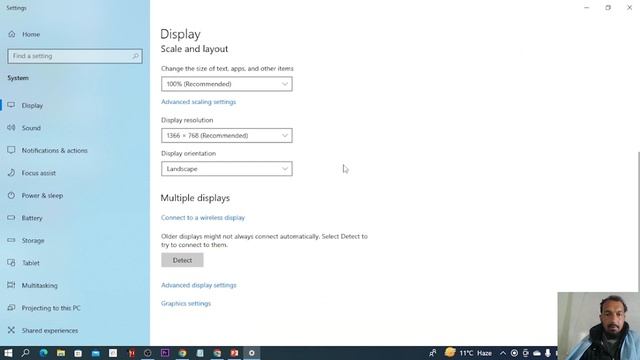The height and width of the screenshot is (360, 640).
Task: Click the Tablet icon in sidebar
Action: coord(11,262)
